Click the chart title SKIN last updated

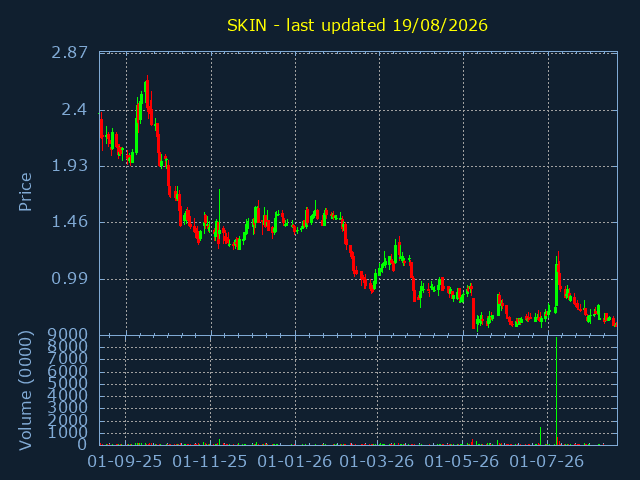coord(357,25)
